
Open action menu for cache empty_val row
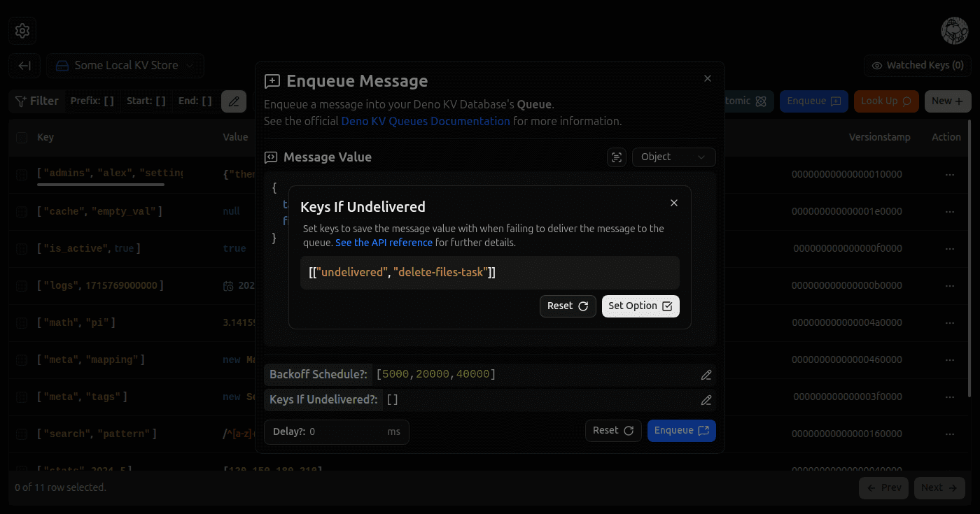coord(949,211)
